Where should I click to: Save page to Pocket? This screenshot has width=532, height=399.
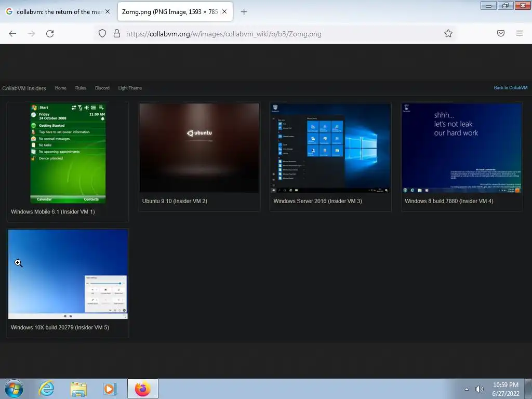[x=501, y=33]
